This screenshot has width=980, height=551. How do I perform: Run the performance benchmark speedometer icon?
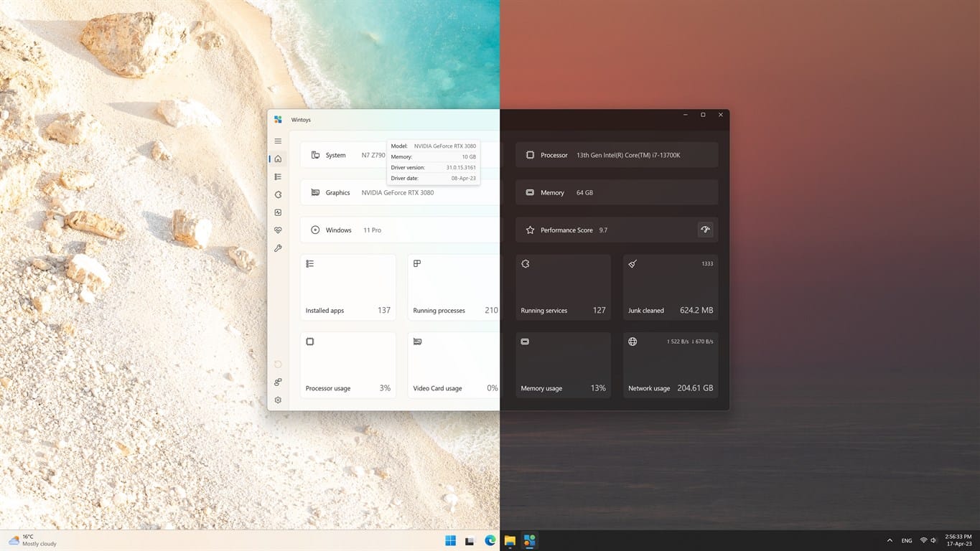[705, 230]
